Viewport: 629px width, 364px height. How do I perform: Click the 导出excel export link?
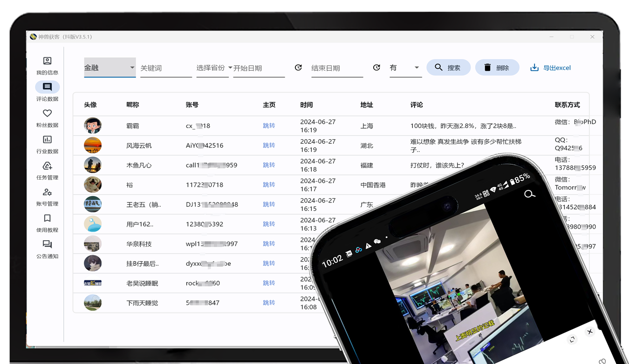[551, 67]
